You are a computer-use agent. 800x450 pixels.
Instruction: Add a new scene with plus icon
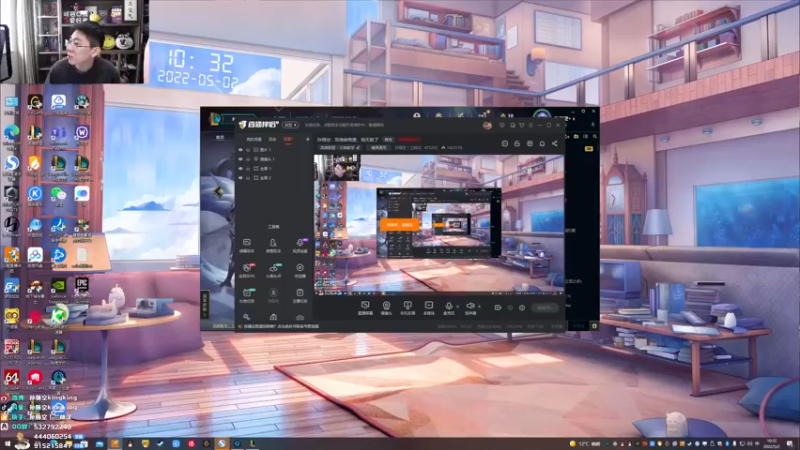click(308, 139)
